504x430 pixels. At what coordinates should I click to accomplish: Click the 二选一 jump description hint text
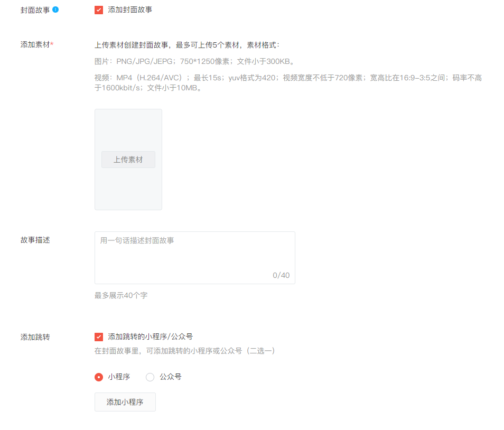[x=185, y=351]
